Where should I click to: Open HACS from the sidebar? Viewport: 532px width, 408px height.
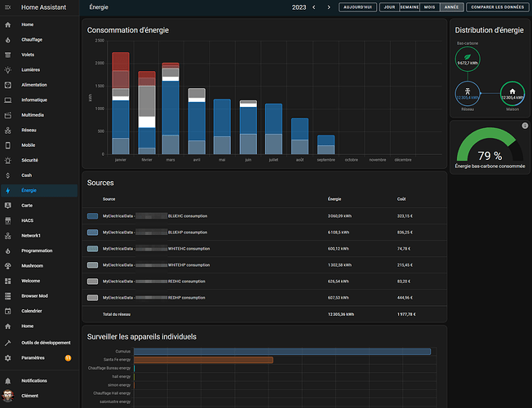tap(28, 220)
